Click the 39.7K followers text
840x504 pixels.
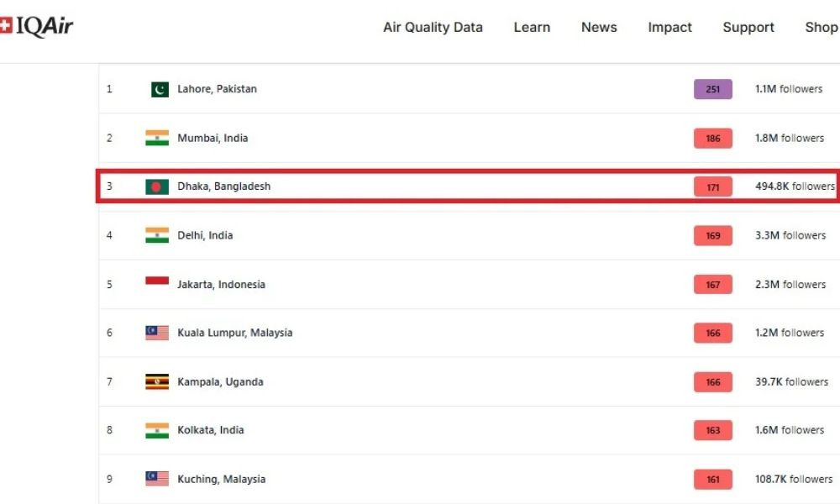(x=792, y=382)
